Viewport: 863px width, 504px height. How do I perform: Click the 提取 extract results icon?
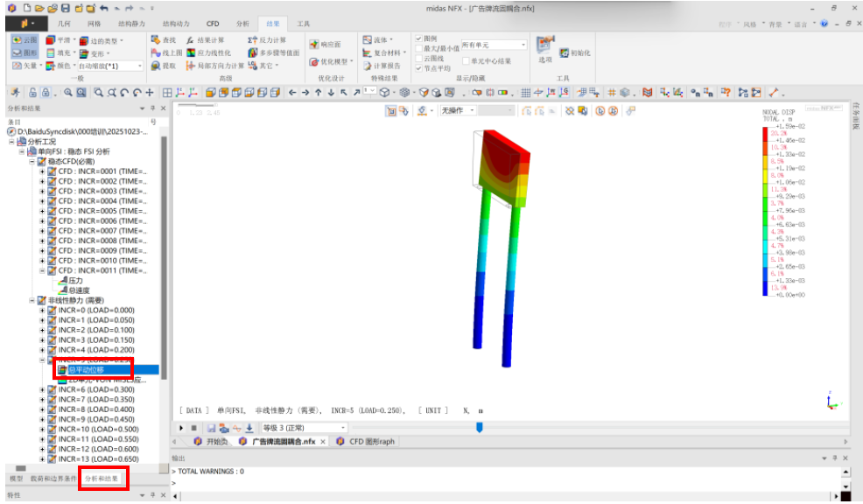click(x=164, y=66)
